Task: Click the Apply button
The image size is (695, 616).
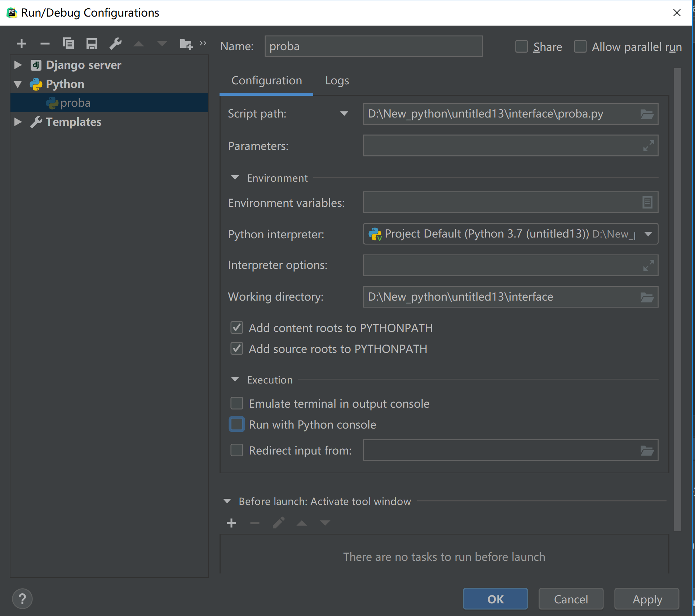Action: [x=646, y=599]
